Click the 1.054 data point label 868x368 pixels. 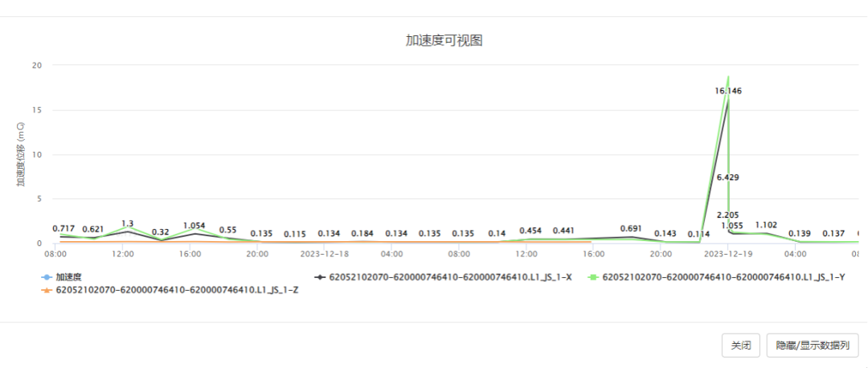(x=194, y=226)
